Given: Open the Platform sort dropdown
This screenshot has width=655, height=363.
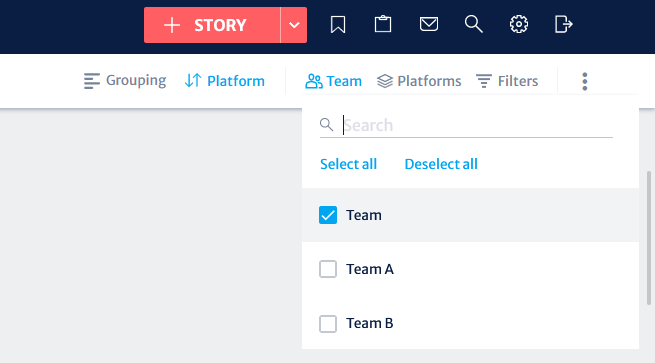Looking at the screenshot, I should (x=224, y=81).
